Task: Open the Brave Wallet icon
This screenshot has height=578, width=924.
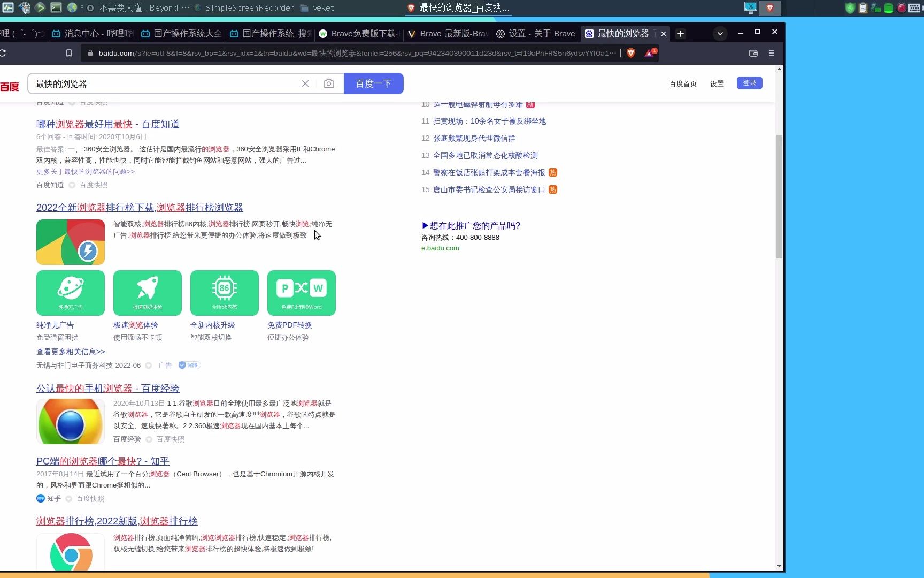Action: (x=753, y=53)
